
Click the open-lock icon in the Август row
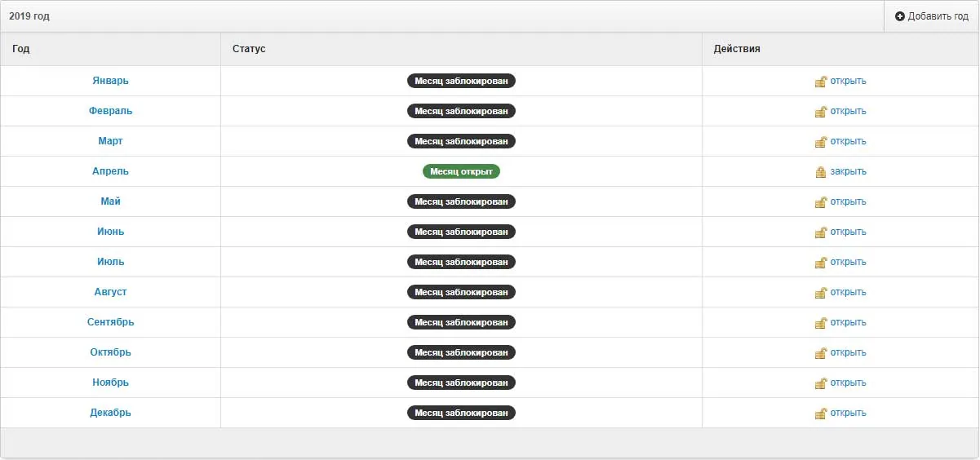coord(821,292)
